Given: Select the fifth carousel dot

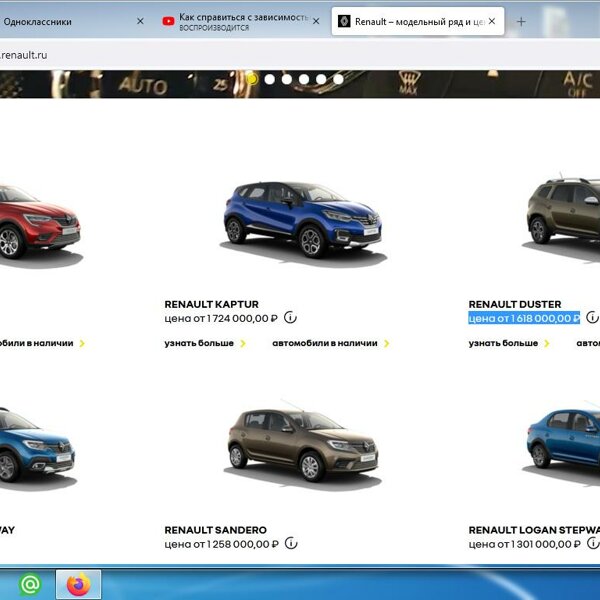Looking at the screenshot, I should click(x=321, y=79).
